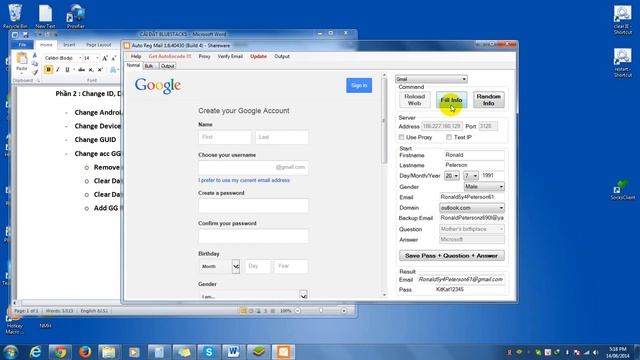Image resolution: width=640 pixels, height=360 pixels.
Task: Click the Update menu item
Action: coord(258,56)
